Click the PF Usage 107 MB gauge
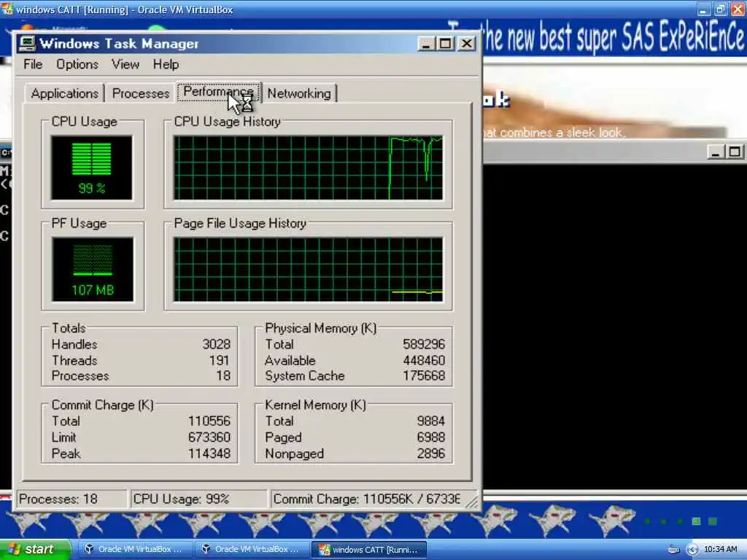747x560 pixels. point(93,270)
